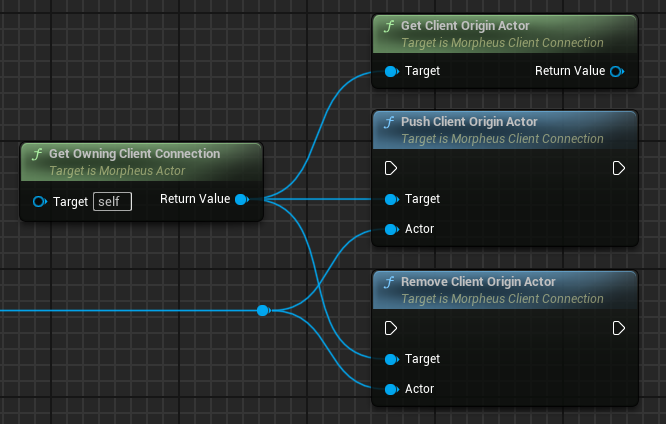666x424 pixels.
Task: Click the function icon on Get Client Origin Actor
Action: coord(389,26)
